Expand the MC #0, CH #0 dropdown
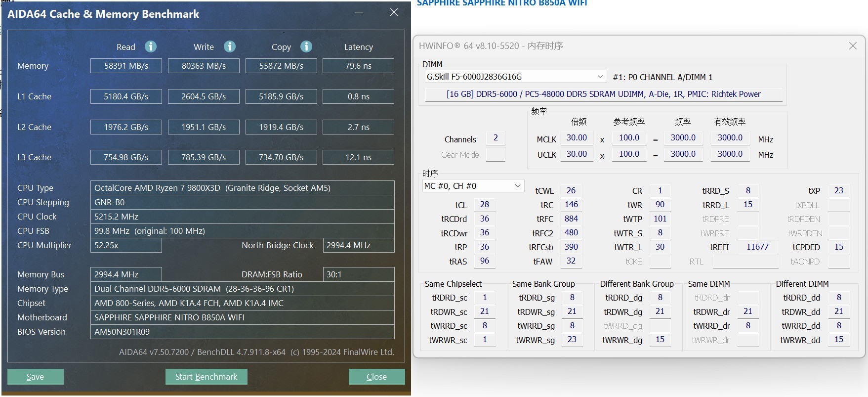 (x=517, y=186)
